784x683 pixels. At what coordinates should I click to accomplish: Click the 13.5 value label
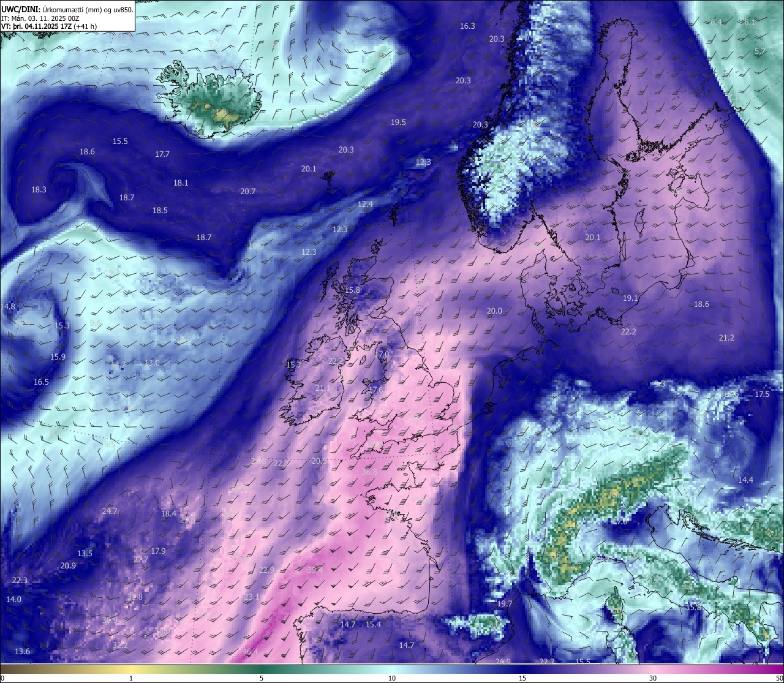[85, 554]
